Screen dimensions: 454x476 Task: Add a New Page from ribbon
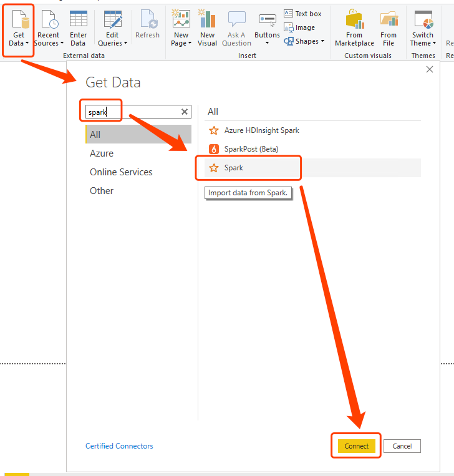[x=181, y=28]
